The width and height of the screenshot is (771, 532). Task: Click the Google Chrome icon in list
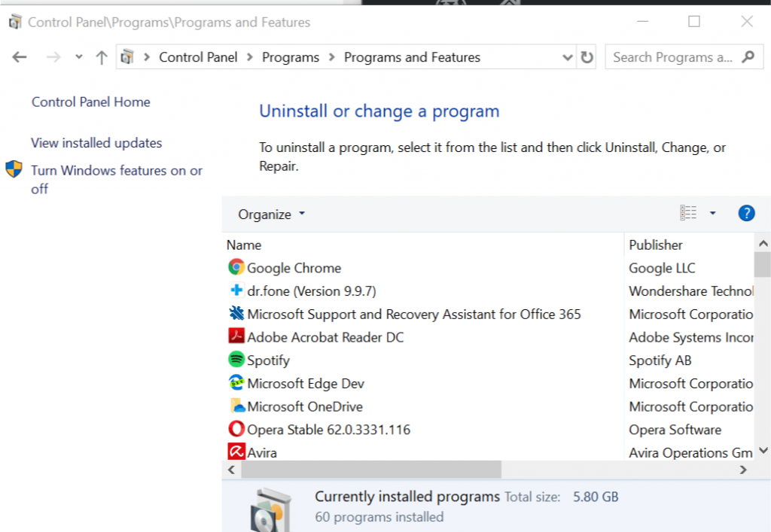236,266
